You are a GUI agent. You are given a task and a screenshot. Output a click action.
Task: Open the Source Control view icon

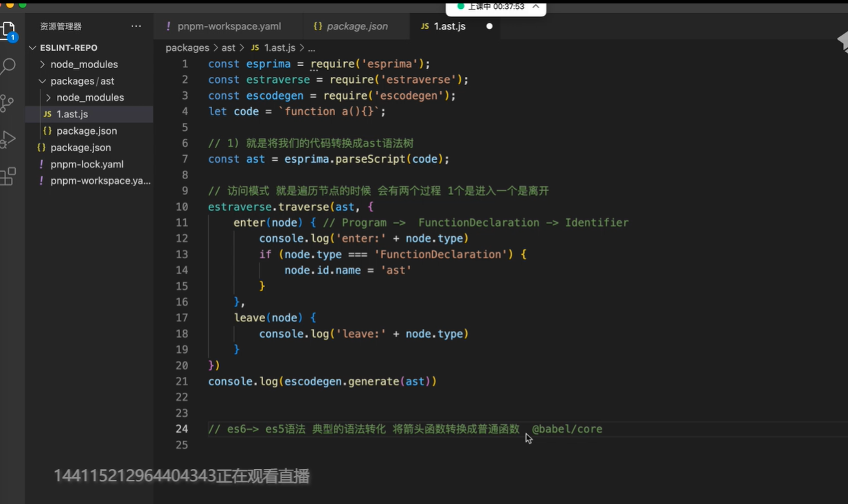(x=8, y=103)
